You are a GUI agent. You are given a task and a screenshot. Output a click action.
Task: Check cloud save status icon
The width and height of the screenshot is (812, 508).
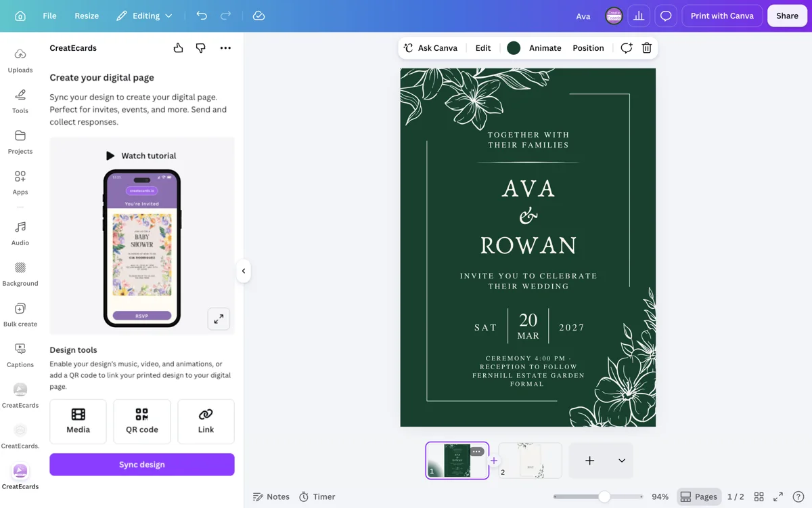258,16
